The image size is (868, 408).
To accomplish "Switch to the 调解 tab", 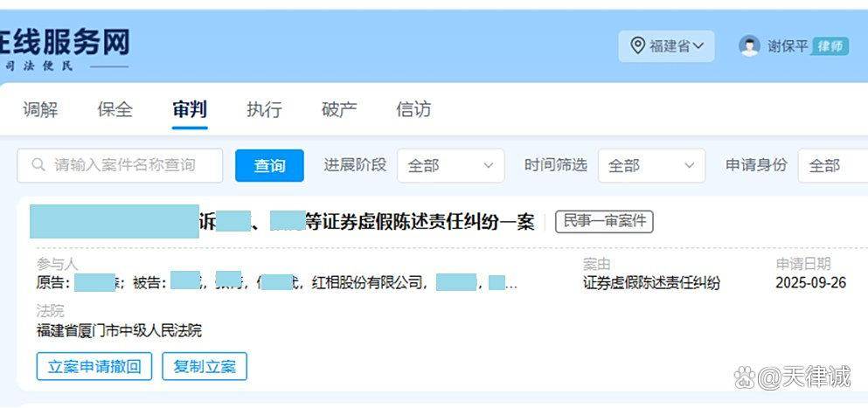I will click(40, 109).
